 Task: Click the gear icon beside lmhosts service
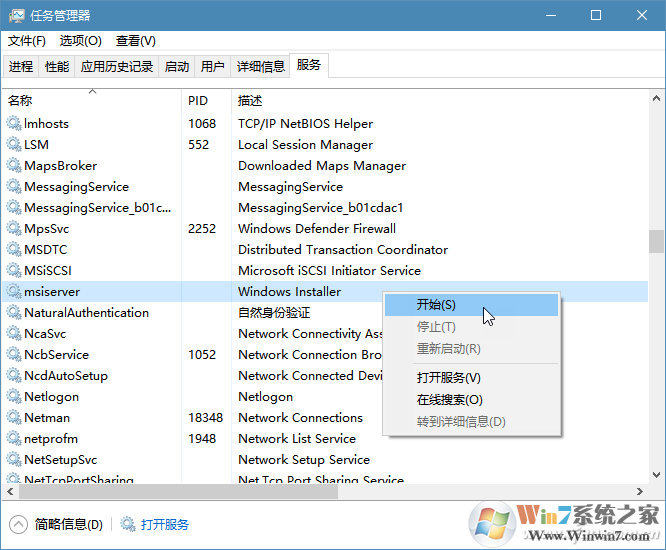point(14,124)
